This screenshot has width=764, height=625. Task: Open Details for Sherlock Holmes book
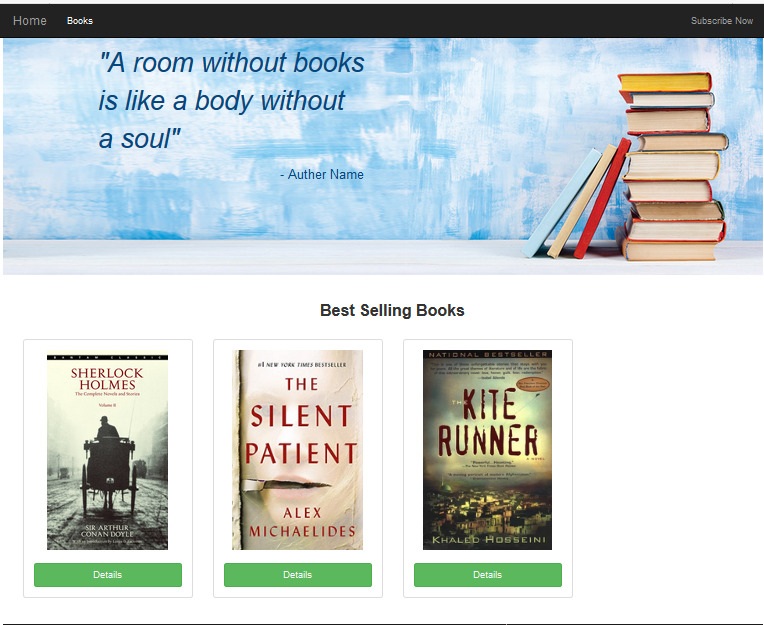[x=108, y=575]
